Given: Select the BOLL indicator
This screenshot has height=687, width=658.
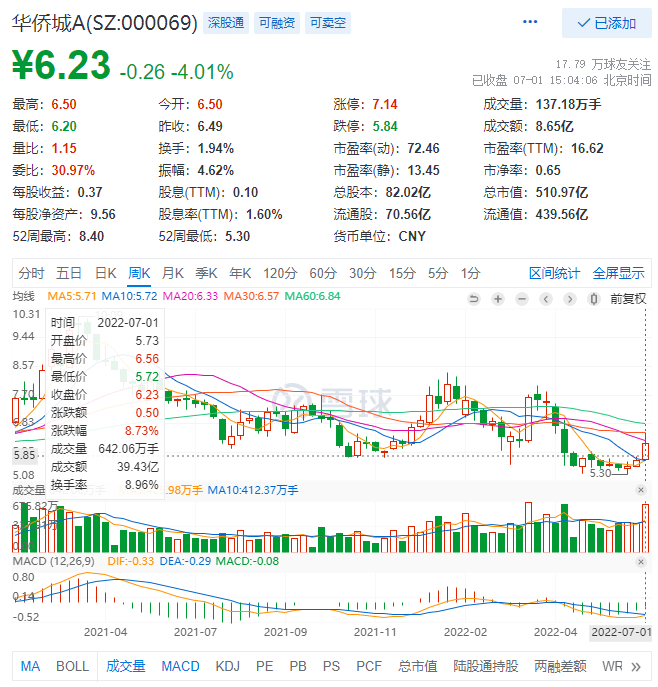Looking at the screenshot, I should tap(72, 667).
